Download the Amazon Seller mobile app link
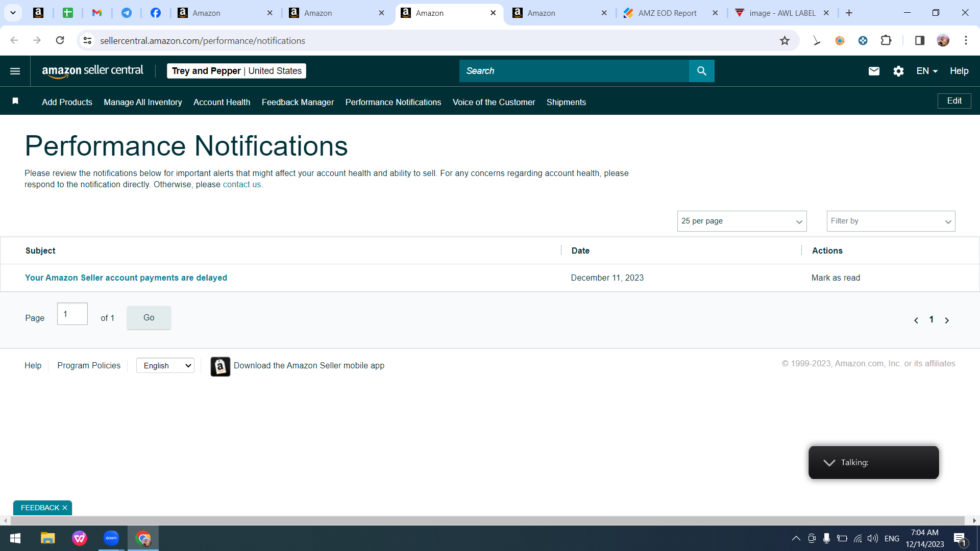Screen dimensions: 980x551 point(309,365)
